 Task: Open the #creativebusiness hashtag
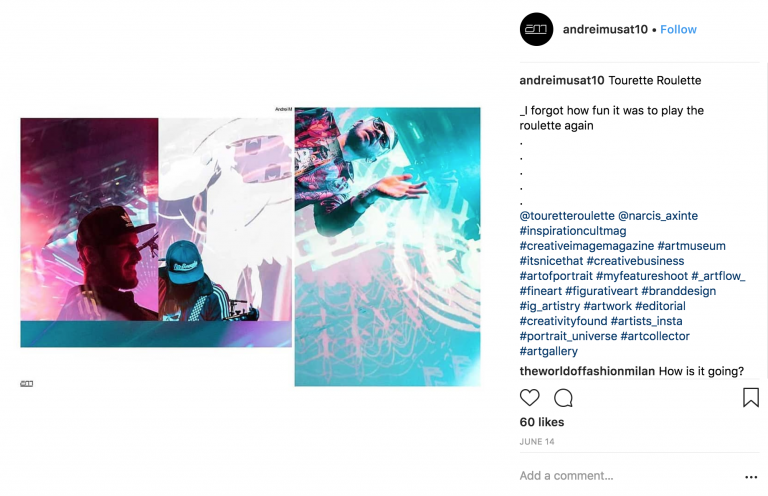click(635, 261)
